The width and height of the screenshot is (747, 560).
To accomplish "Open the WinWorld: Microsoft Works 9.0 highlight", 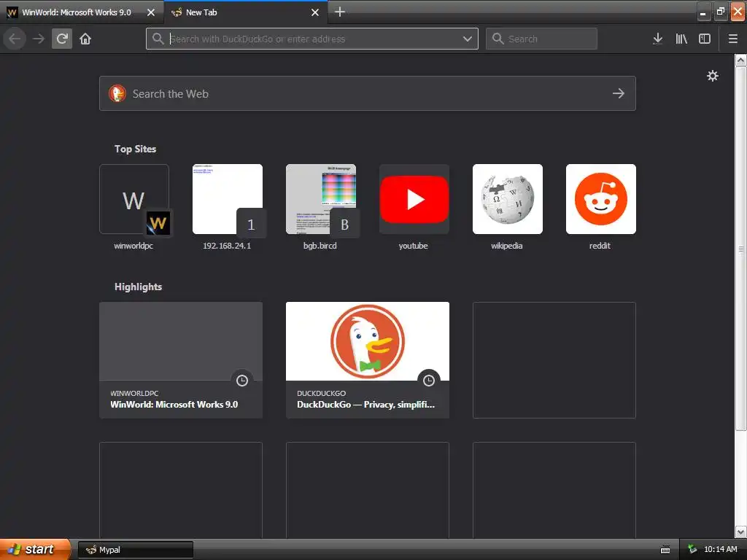I will [x=181, y=360].
